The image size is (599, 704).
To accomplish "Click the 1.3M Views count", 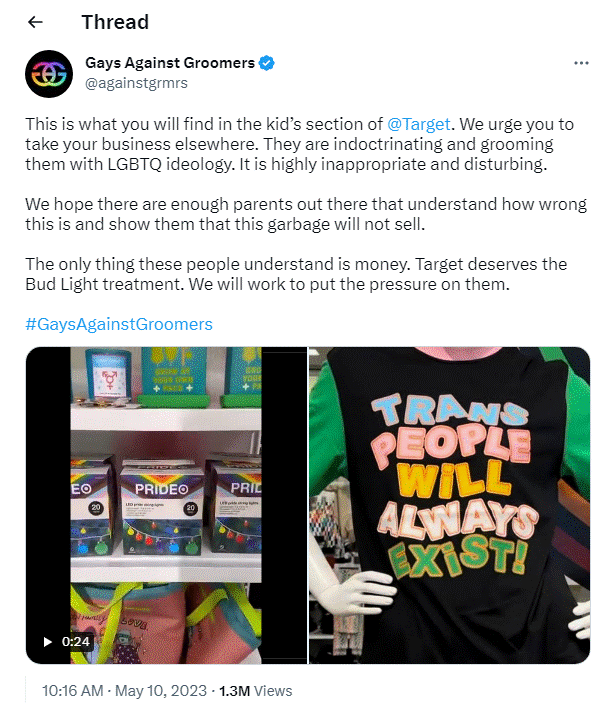I will (255, 691).
